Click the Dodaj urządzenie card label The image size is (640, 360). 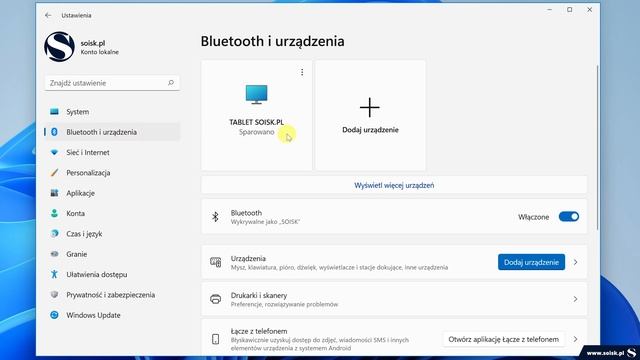(x=370, y=130)
